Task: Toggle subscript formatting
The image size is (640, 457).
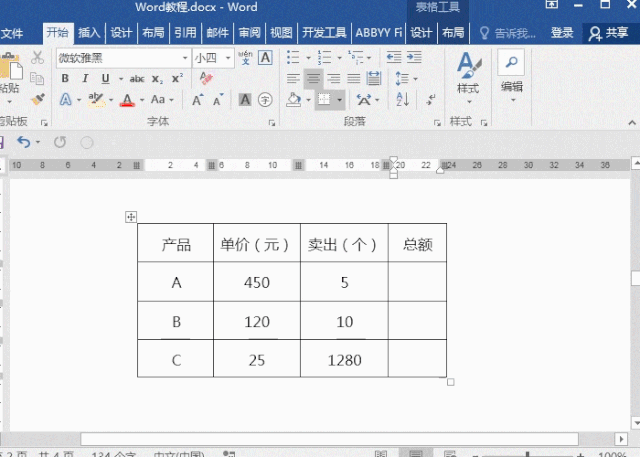Action: pyautogui.click(x=157, y=79)
